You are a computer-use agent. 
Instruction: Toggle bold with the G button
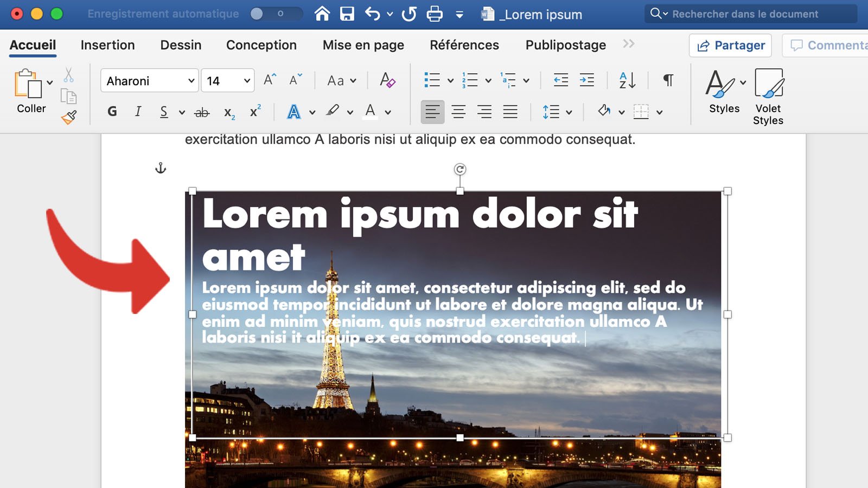click(112, 112)
